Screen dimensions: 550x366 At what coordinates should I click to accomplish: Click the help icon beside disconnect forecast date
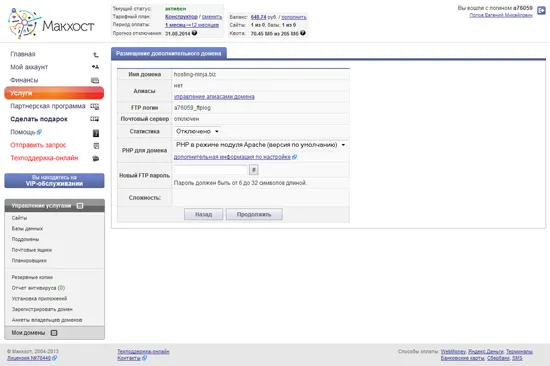[194, 33]
